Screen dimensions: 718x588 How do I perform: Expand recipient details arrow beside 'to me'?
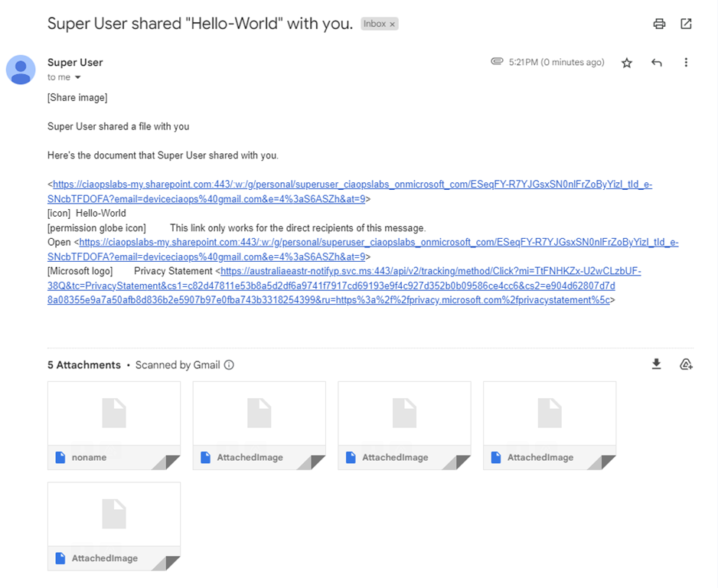pos(77,77)
